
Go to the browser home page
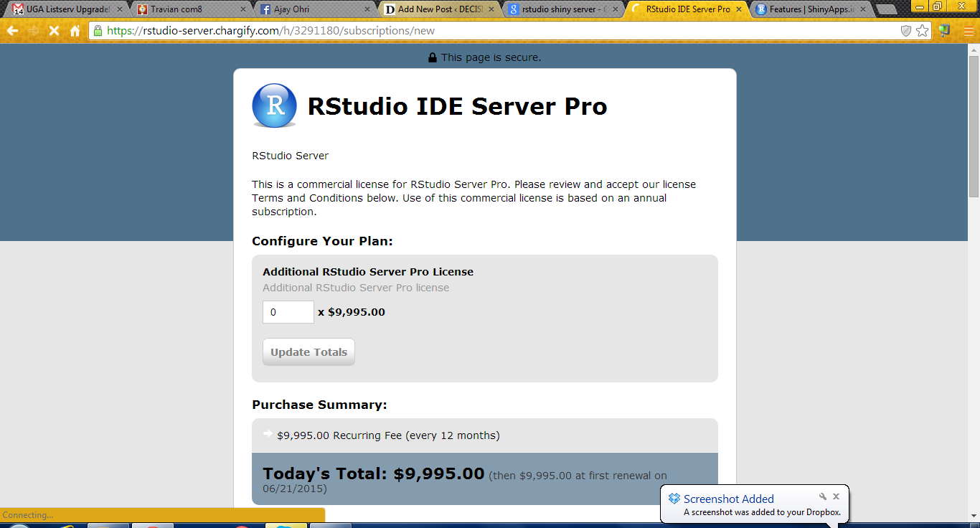click(75, 31)
